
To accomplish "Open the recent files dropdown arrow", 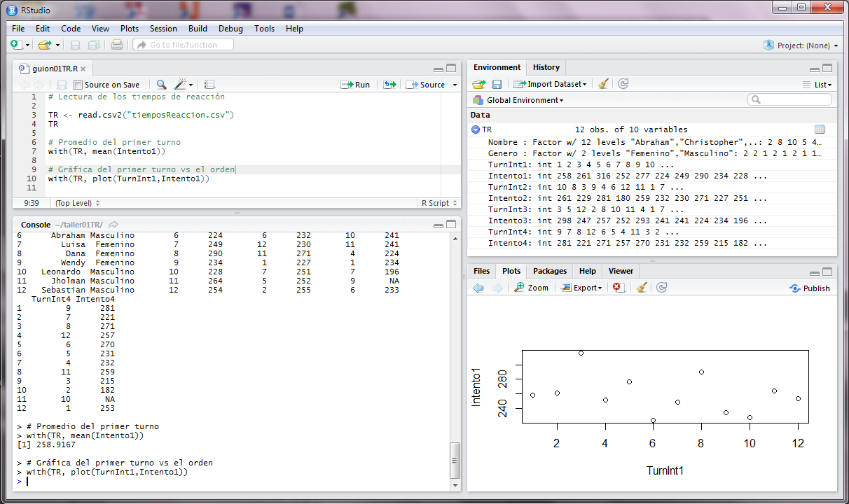I will point(57,45).
